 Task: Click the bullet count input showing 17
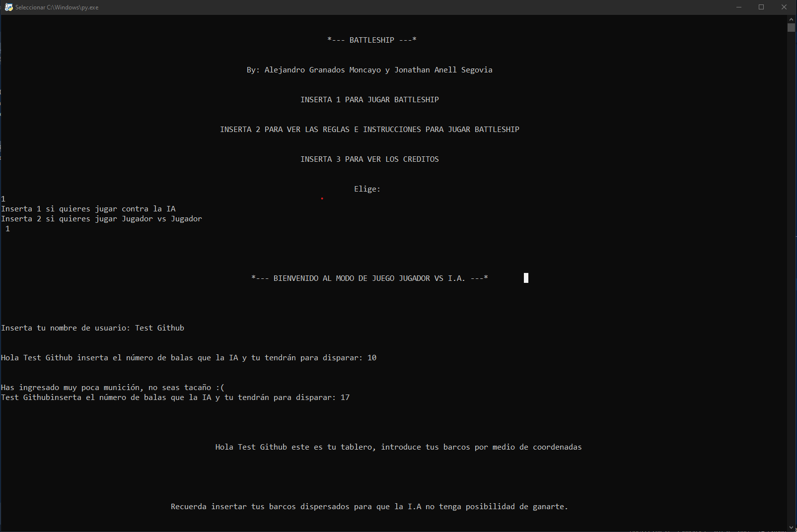coord(346,397)
